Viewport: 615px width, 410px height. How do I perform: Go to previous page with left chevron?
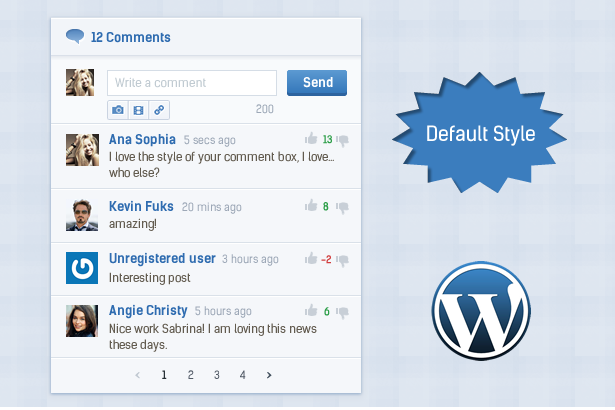138,375
